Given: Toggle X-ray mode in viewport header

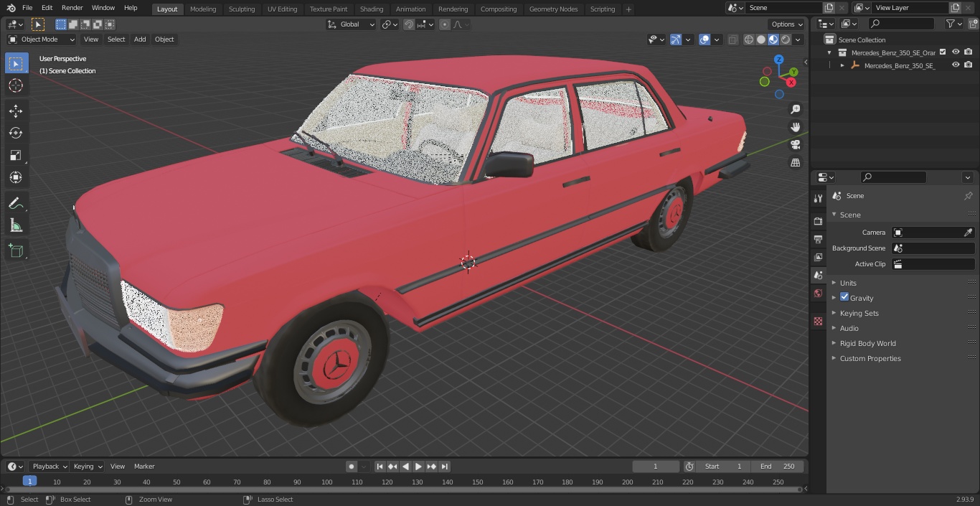Looking at the screenshot, I should click(732, 39).
